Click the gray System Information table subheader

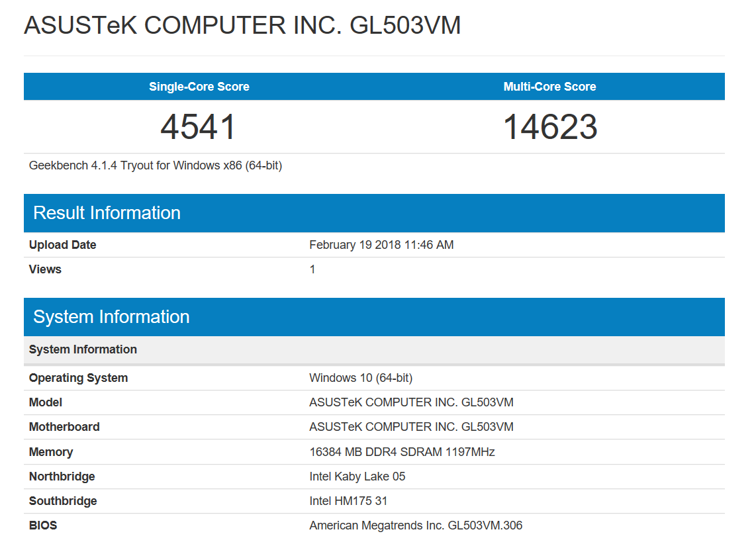(83, 349)
